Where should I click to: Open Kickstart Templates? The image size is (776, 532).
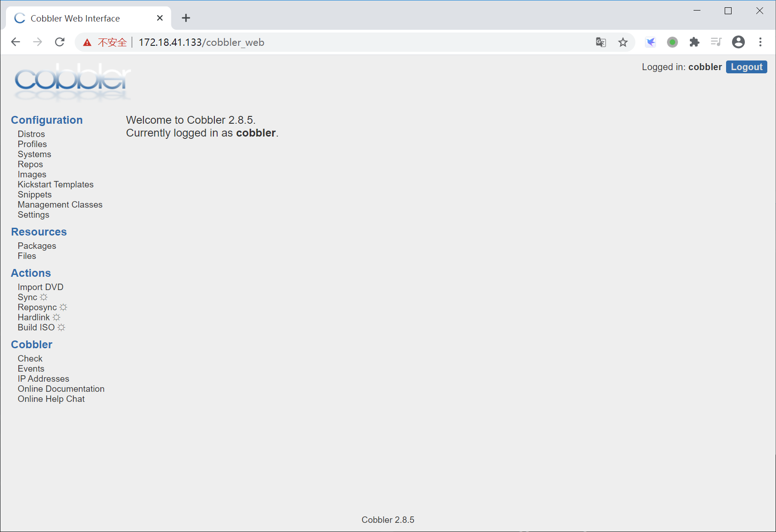(56, 185)
